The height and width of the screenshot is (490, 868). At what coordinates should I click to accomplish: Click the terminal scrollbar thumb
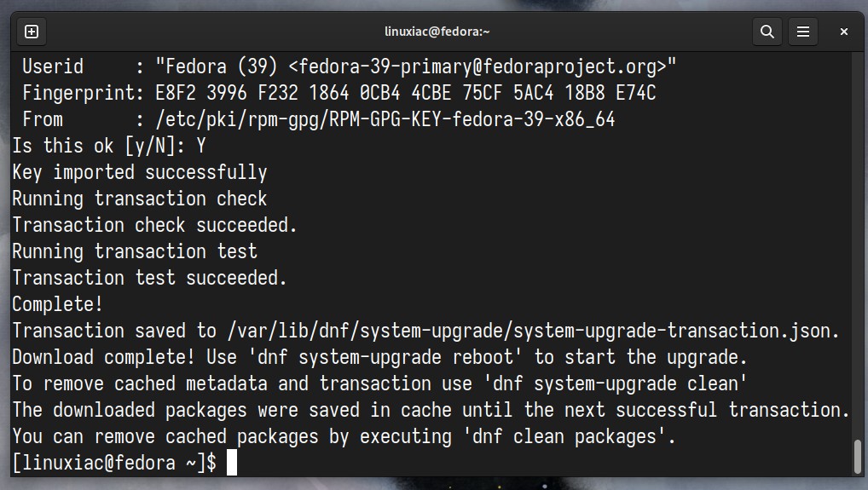coord(858,457)
